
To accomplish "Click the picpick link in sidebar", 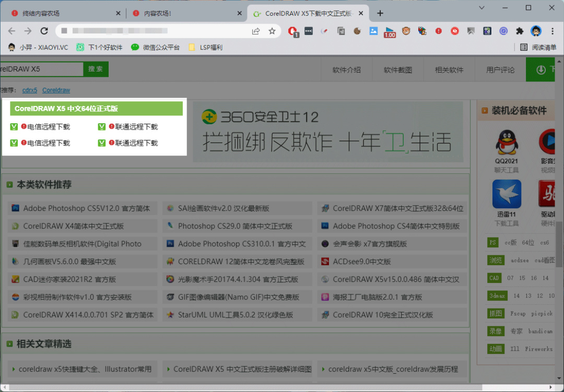I will [542, 313].
